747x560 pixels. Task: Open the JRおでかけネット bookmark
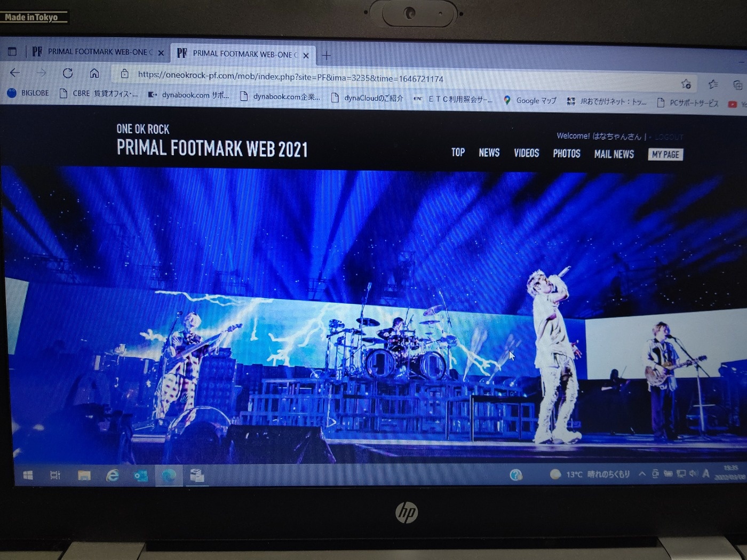coord(607,101)
